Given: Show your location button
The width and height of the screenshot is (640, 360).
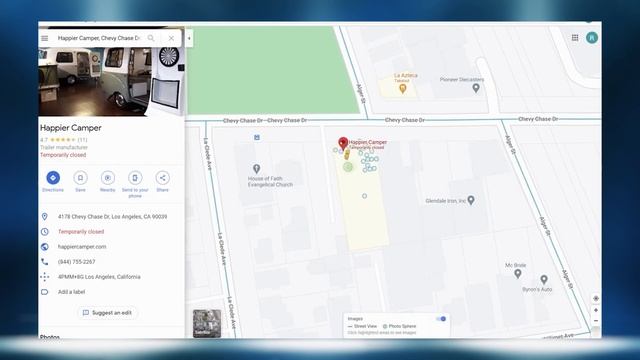Looking at the screenshot, I should [596, 298].
